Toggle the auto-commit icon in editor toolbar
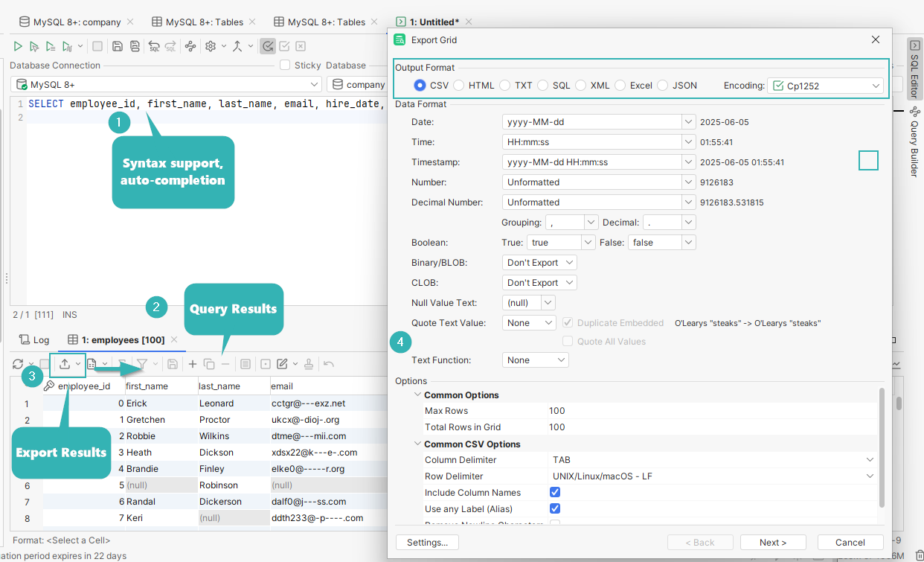The width and height of the screenshot is (924, 562). click(268, 46)
